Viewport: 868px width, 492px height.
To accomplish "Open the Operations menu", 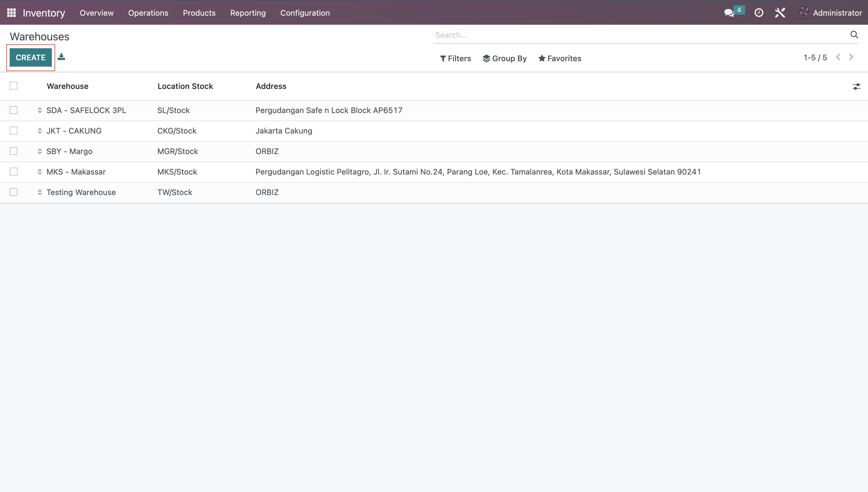I will click(x=148, y=13).
